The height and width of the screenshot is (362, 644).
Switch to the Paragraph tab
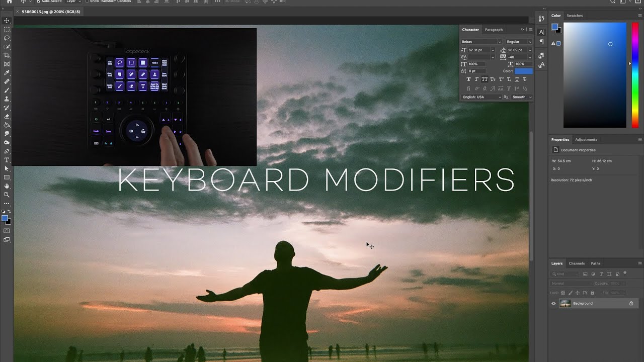point(494,30)
